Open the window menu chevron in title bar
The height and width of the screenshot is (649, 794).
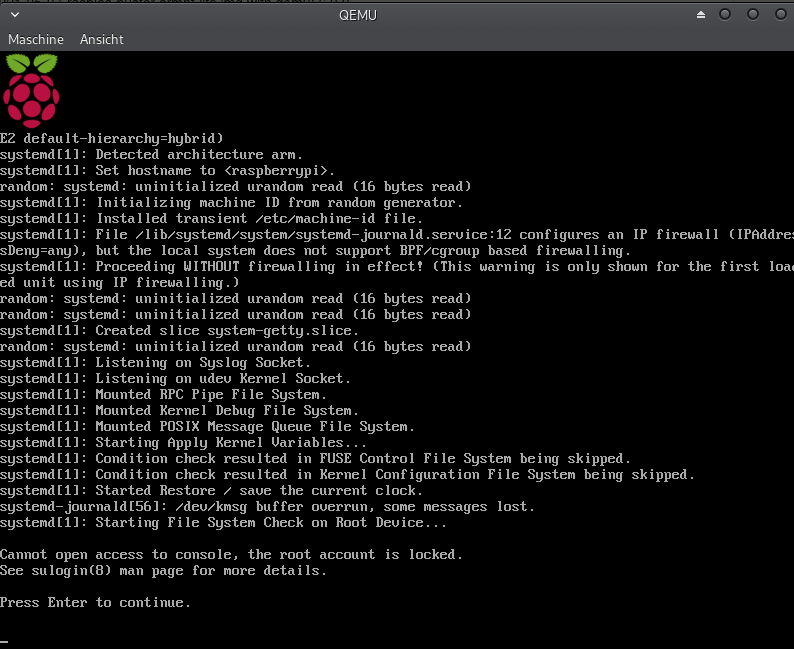(15, 15)
